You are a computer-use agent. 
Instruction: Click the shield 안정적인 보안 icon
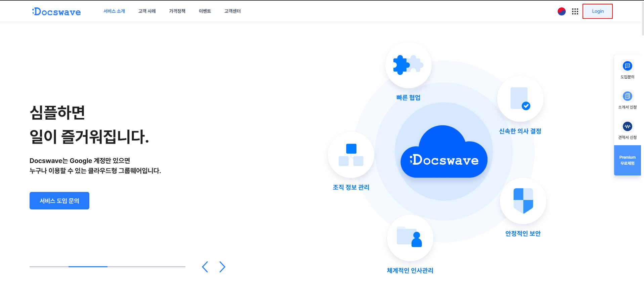(x=523, y=201)
